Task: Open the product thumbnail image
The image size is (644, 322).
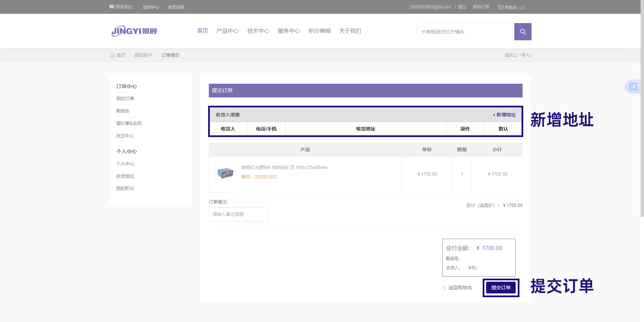Action: (x=225, y=173)
